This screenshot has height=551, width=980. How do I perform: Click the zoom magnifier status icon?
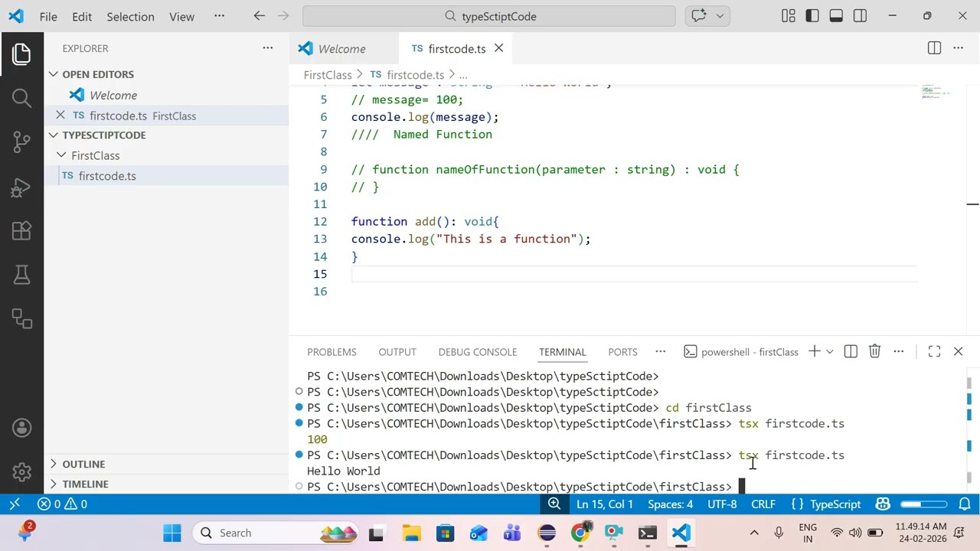click(x=554, y=504)
